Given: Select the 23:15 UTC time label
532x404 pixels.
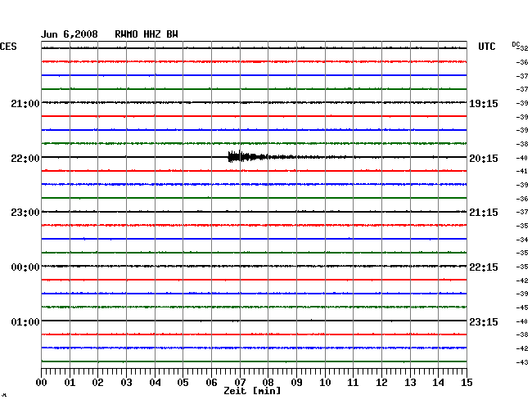Looking at the screenshot, I should click(484, 321).
